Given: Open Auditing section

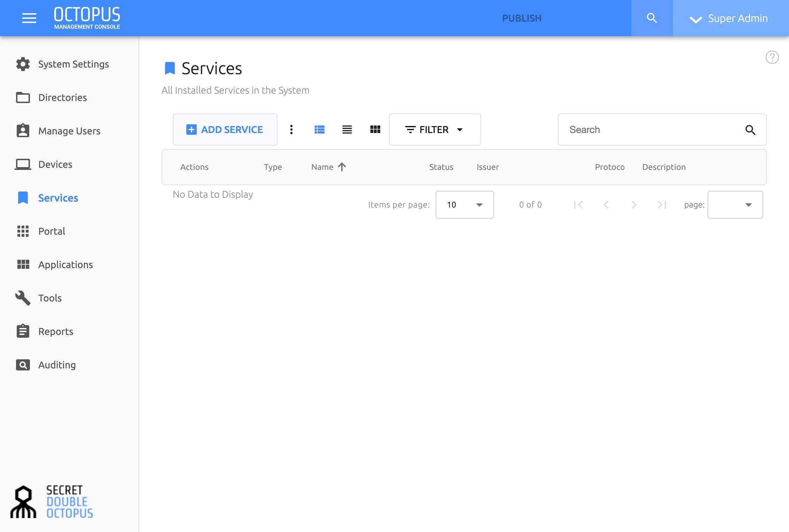Looking at the screenshot, I should tap(57, 365).
